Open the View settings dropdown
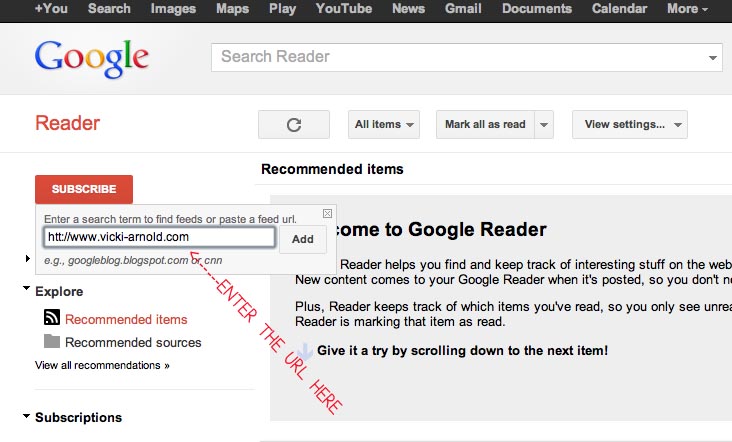732x442 pixels. coord(629,125)
